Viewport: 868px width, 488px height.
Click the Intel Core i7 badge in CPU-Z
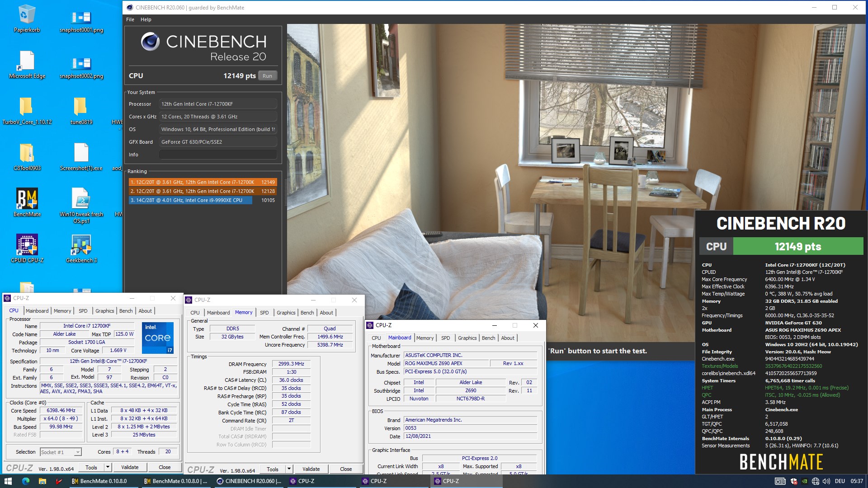pos(158,338)
